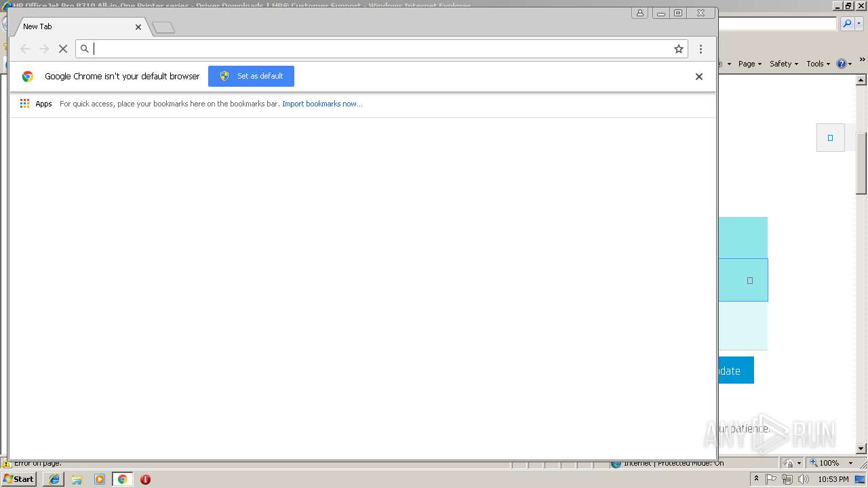Switch to Google Chrome taskbar button
This screenshot has height=488, width=868.
[123, 479]
